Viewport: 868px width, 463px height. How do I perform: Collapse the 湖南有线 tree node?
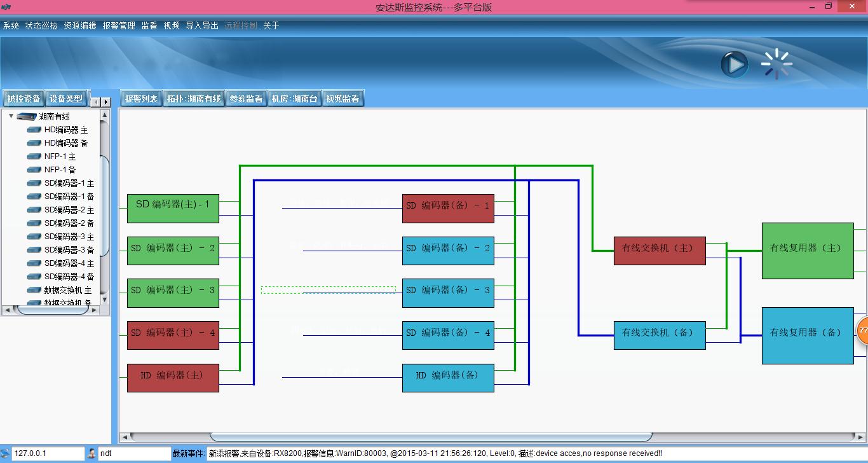11,116
